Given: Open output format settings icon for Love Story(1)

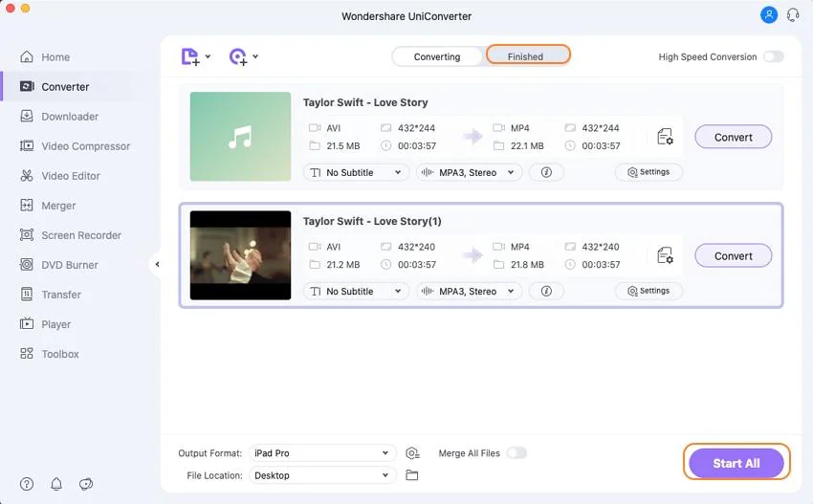Looking at the screenshot, I should 665,255.
